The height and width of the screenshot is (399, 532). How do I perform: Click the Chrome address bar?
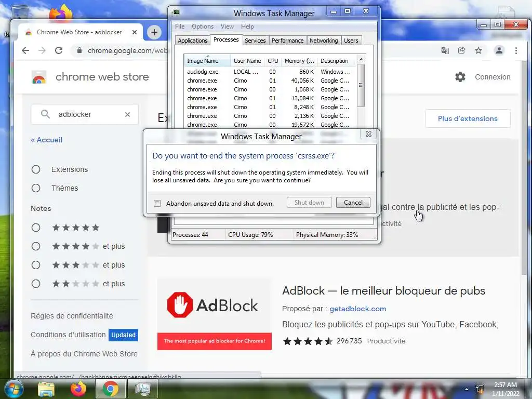(x=127, y=50)
